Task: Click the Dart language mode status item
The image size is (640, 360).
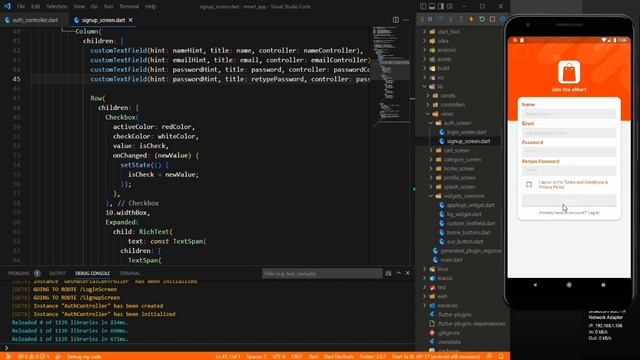Action: point(313,356)
